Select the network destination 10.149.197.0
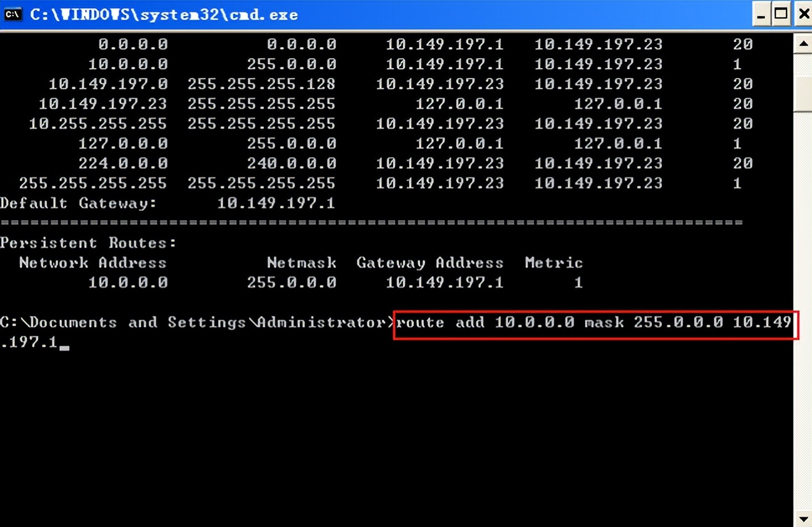Image resolution: width=812 pixels, height=527 pixels. (x=108, y=84)
